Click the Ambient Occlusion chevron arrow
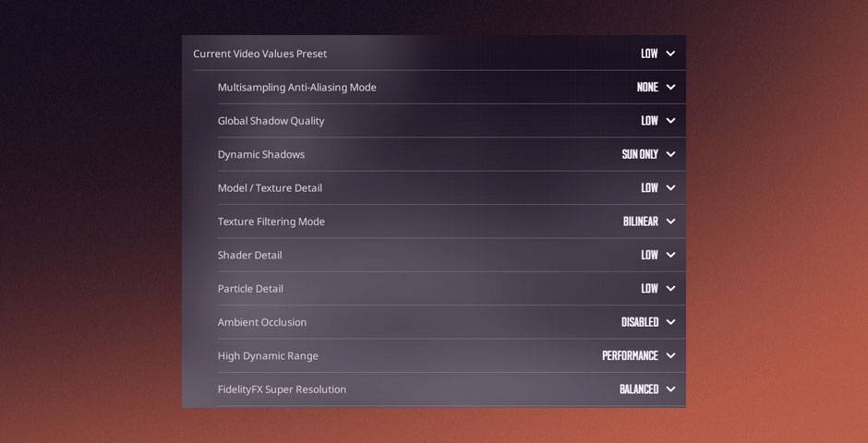Screen dimensions: 868x443 pyautogui.click(x=670, y=322)
